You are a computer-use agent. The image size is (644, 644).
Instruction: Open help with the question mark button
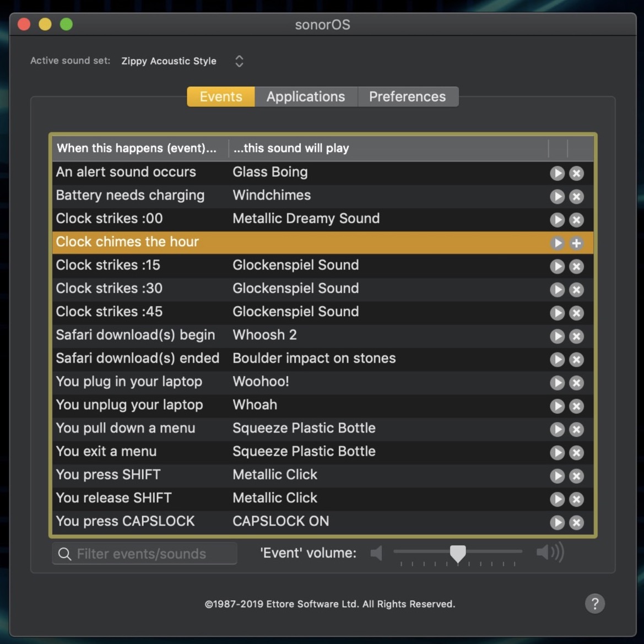(x=594, y=603)
